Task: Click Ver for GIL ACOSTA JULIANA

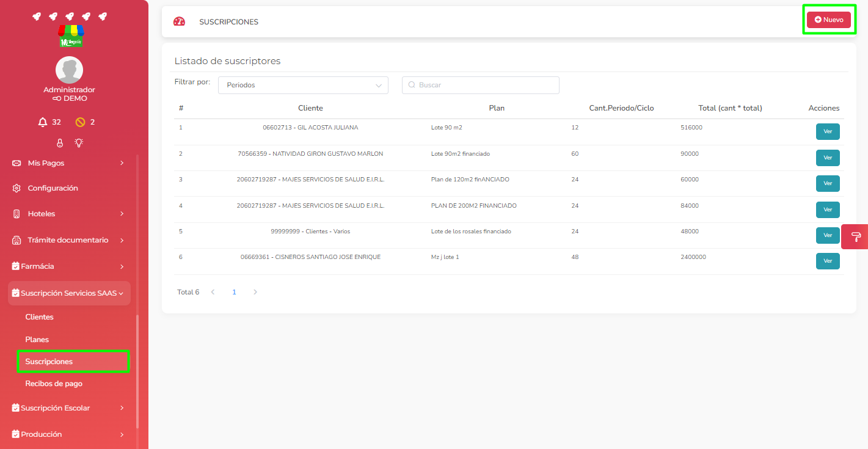Action: pos(828,131)
